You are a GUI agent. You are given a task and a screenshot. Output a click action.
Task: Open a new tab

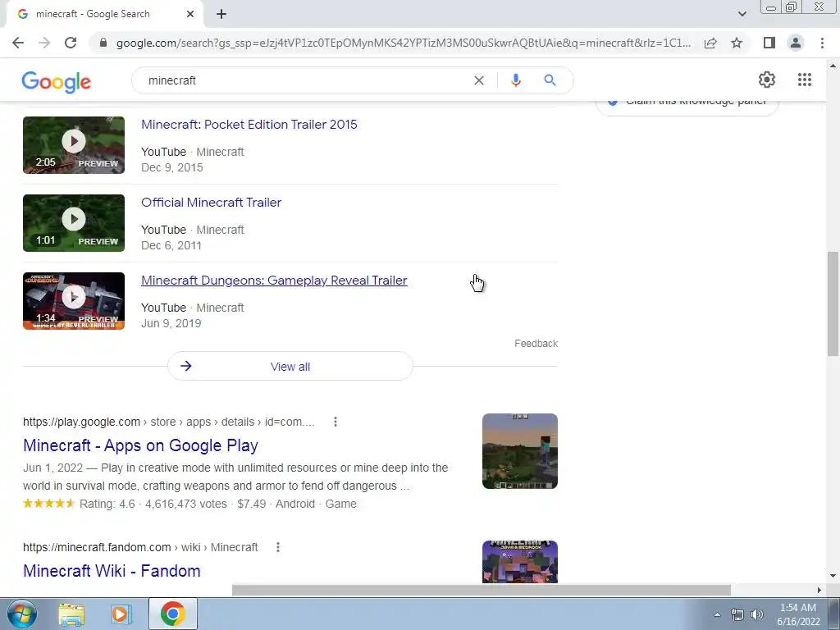click(221, 14)
